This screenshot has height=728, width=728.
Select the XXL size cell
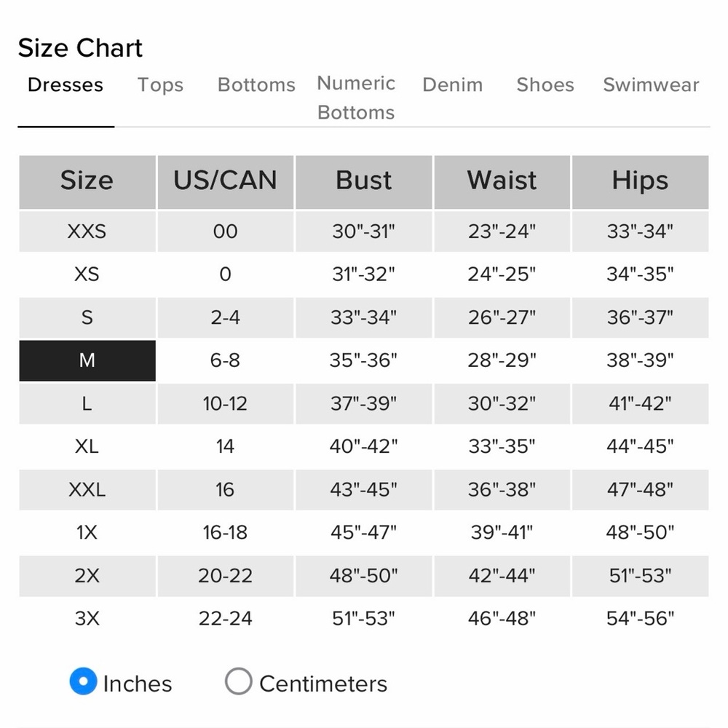coord(87,489)
